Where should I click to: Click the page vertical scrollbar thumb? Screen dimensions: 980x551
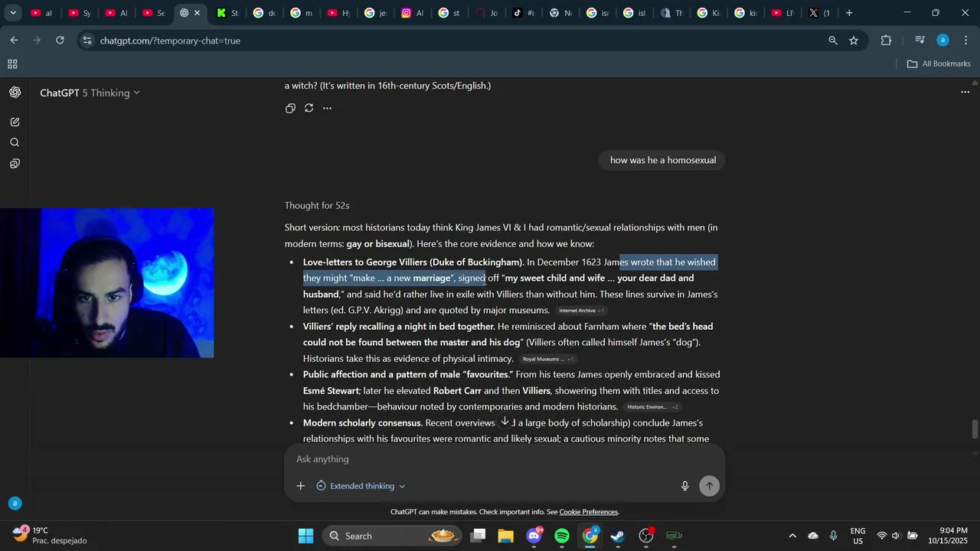[x=975, y=429]
